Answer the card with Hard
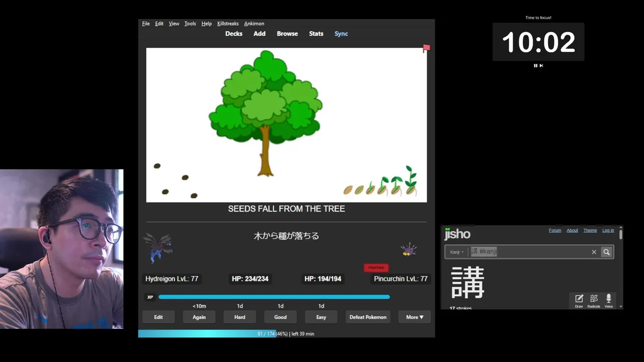The width and height of the screenshot is (644, 362). pyautogui.click(x=240, y=317)
